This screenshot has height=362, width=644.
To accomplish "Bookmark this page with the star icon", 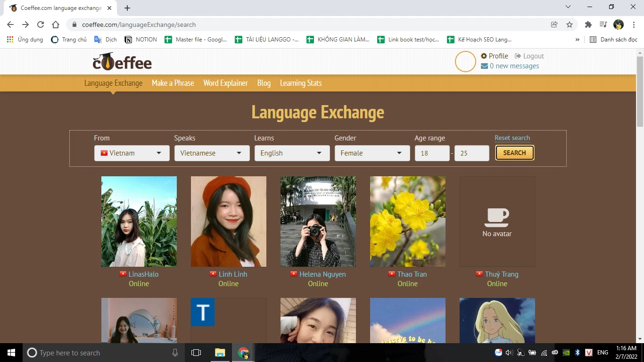I will 570,25.
